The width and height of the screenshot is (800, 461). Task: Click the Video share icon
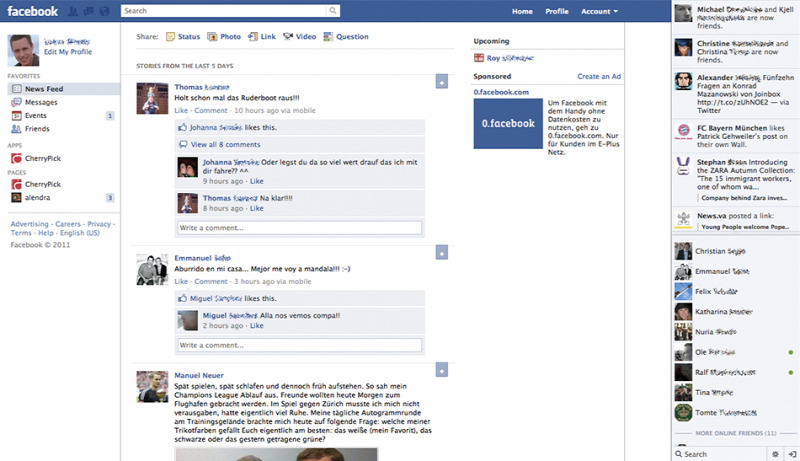[x=288, y=37]
